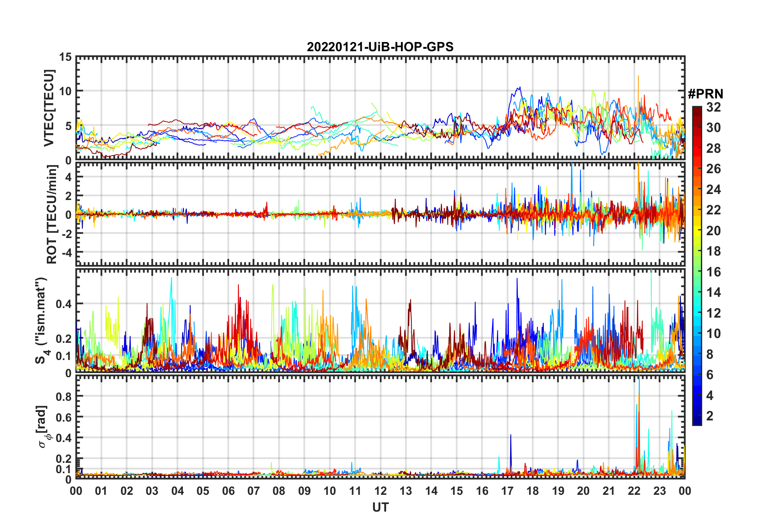Click the UT axis tick label "11"
Viewport: 761px width, 532px height.
[355, 491]
